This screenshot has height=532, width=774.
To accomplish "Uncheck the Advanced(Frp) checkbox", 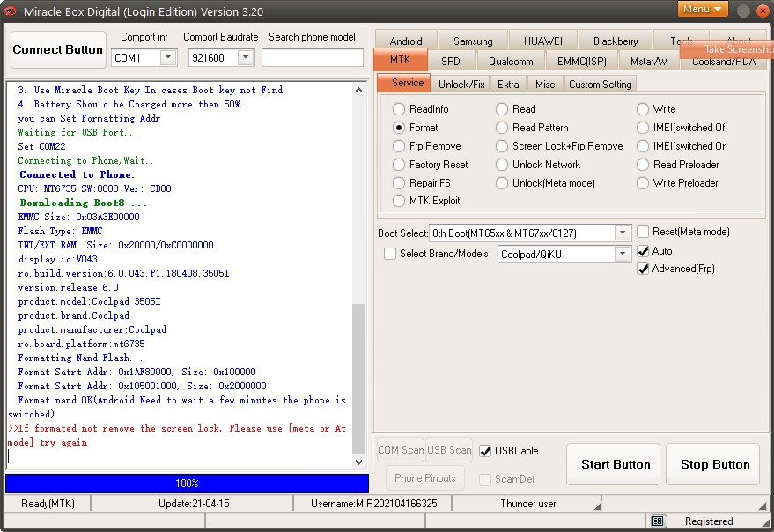I will [x=642, y=269].
